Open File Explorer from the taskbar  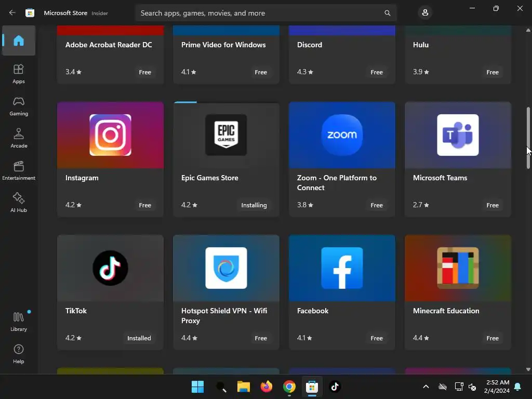(244, 387)
